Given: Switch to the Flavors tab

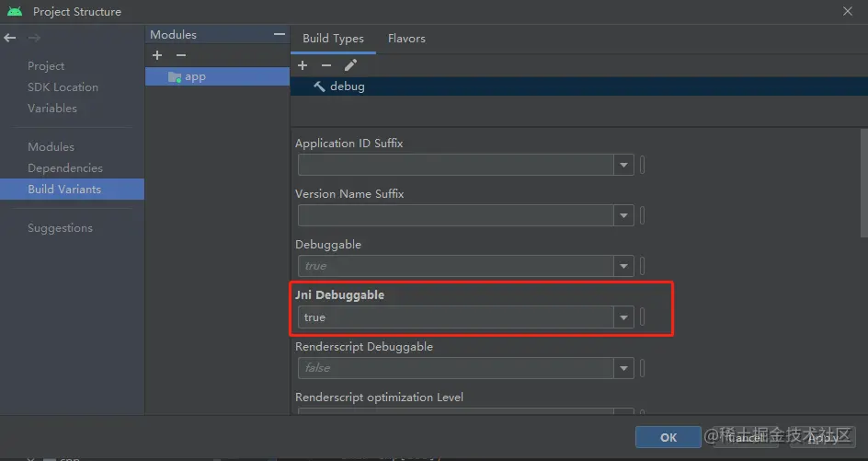Looking at the screenshot, I should point(406,39).
